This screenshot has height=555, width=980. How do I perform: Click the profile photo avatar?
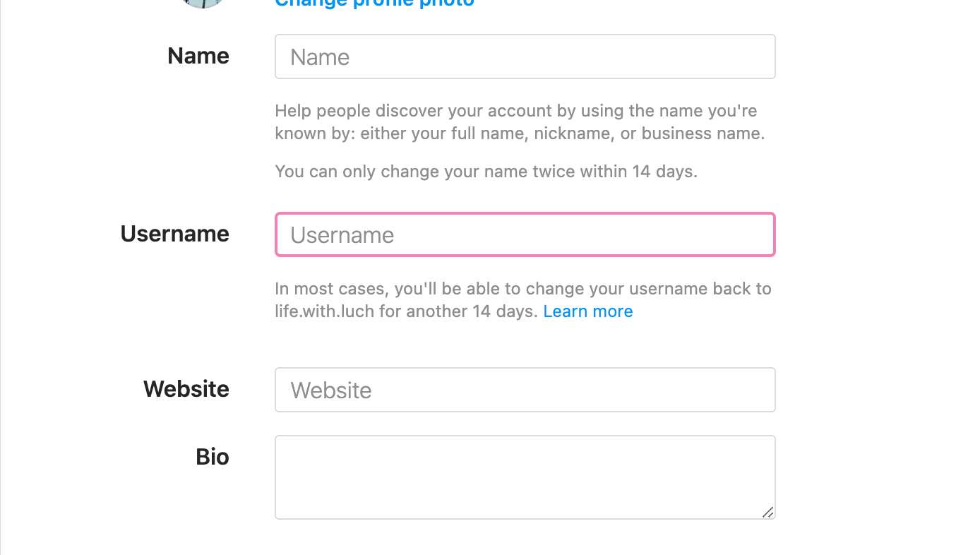(x=202, y=4)
